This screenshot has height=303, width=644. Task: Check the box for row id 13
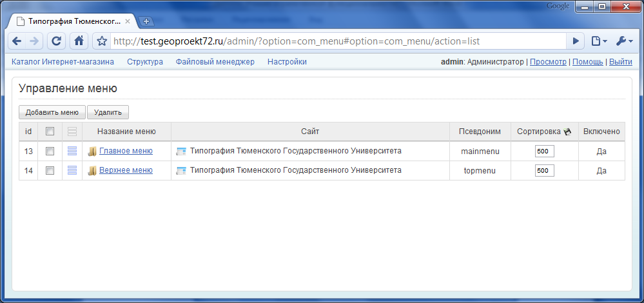50,151
